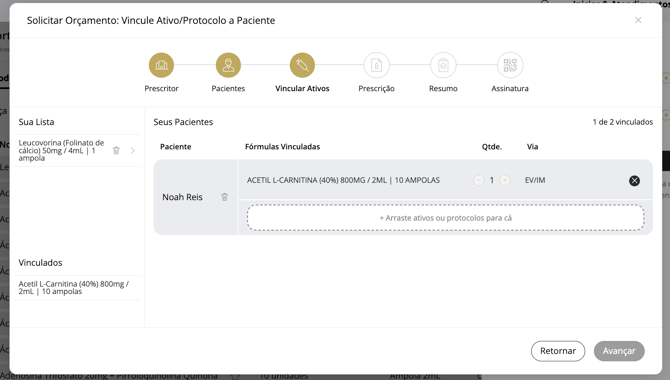Screen dimensions: 670x380
Task: Click the Vinculados section heading
Action: pyautogui.click(x=40, y=262)
